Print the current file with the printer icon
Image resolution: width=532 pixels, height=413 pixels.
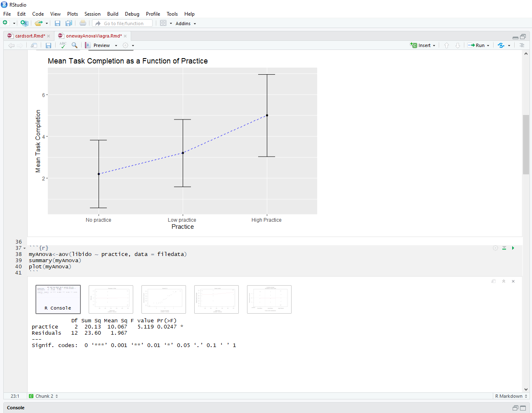(x=83, y=23)
